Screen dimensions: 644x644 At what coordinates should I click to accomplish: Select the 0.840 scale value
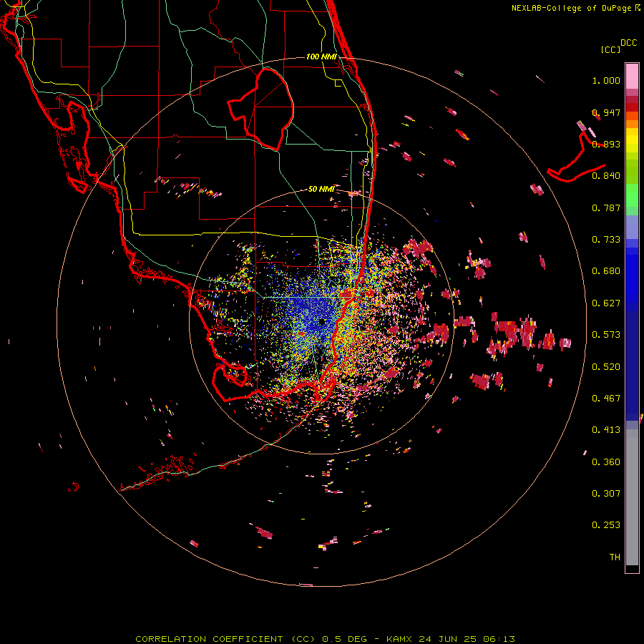pos(606,176)
